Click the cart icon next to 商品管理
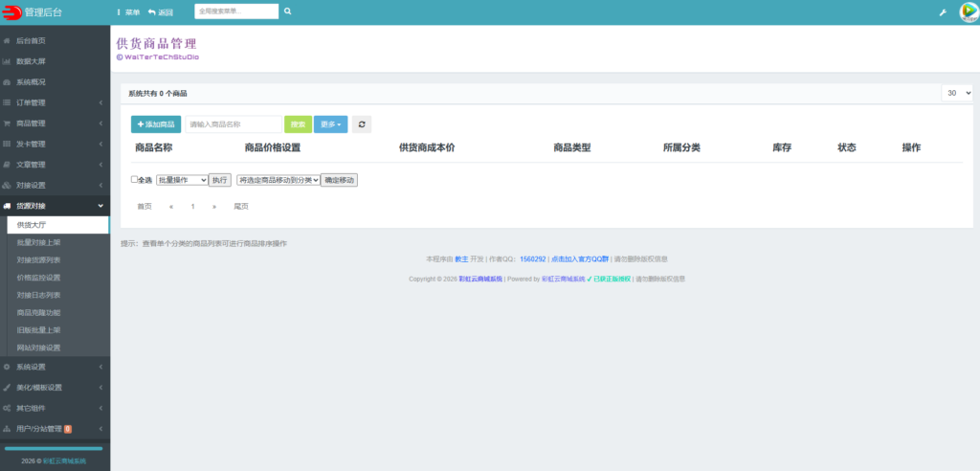The height and width of the screenshot is (471, 980). tap(7, 123)
